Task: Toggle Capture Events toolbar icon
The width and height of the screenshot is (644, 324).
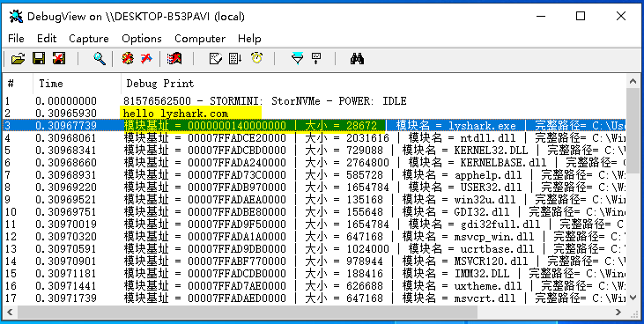Action: [174, 59]
